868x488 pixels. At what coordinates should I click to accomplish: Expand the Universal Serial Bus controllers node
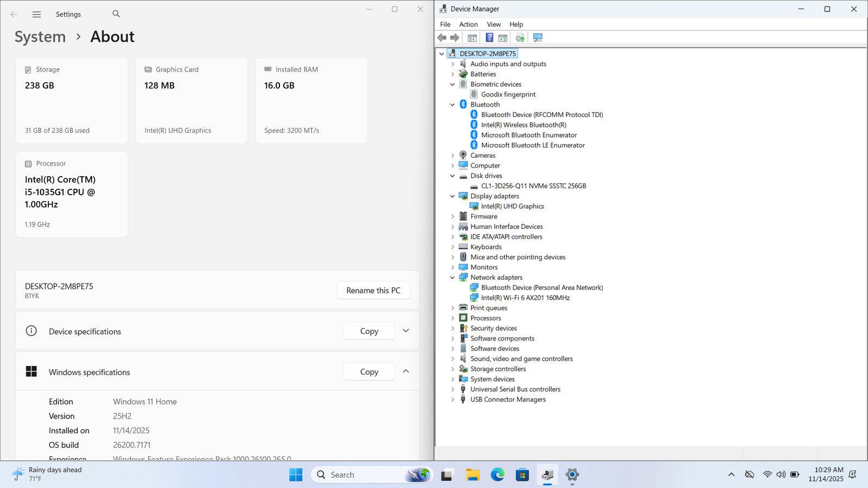452,389
